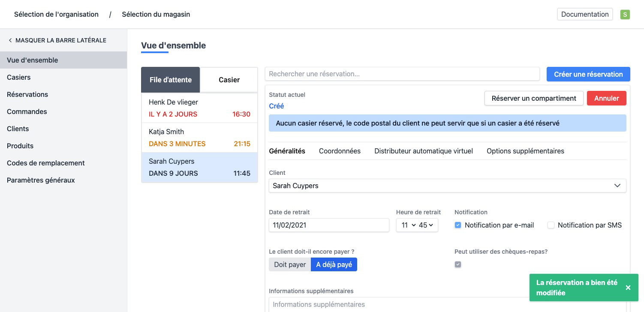The image size is (644, 312).
Task: Click Créer une réservation button
Action: pos(588,74)
